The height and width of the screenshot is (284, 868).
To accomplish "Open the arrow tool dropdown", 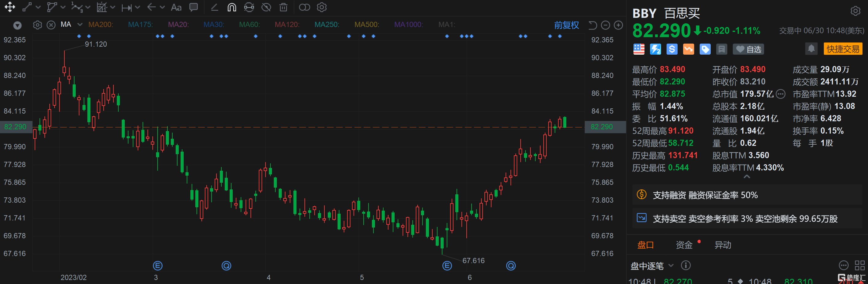I will point(162,7).
